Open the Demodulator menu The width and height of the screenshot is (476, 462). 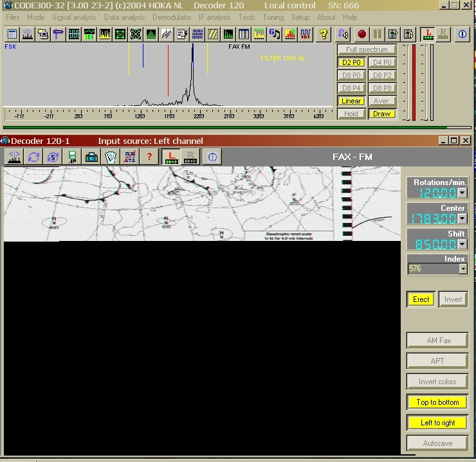coord(172,17)
